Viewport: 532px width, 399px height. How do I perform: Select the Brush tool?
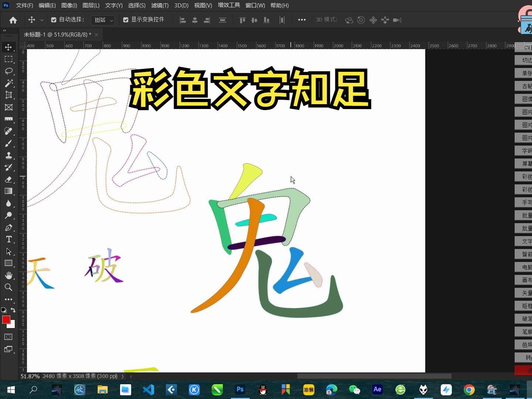coord(8,143)
